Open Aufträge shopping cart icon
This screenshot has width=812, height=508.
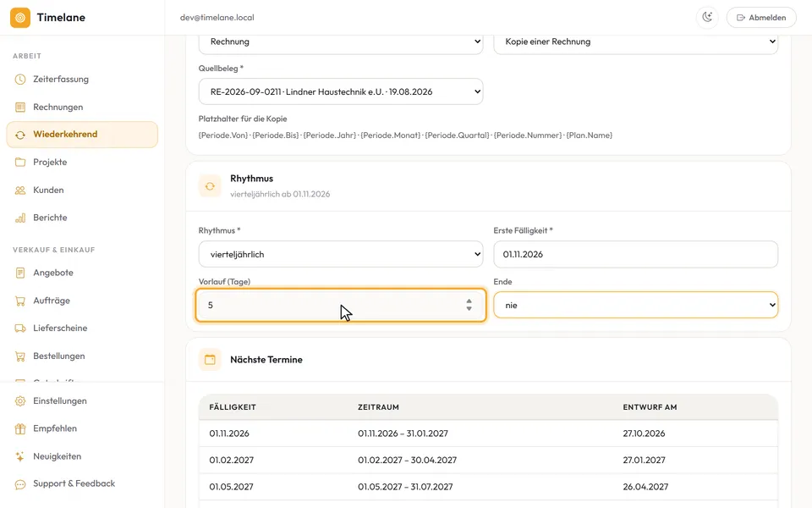(20, 301)
